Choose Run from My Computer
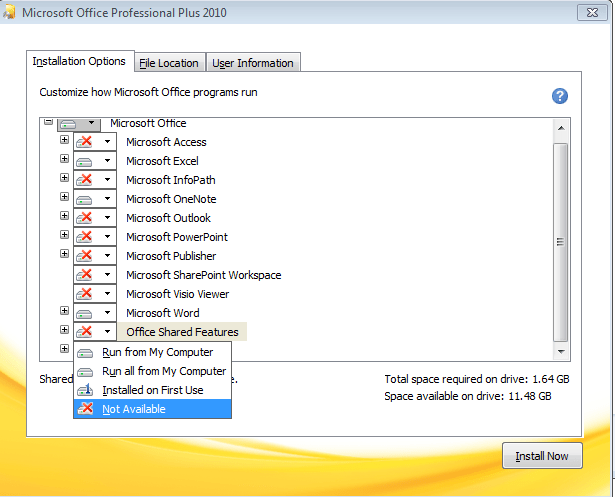The width and height of the screenshot is (615, 497). coord(153,352)
